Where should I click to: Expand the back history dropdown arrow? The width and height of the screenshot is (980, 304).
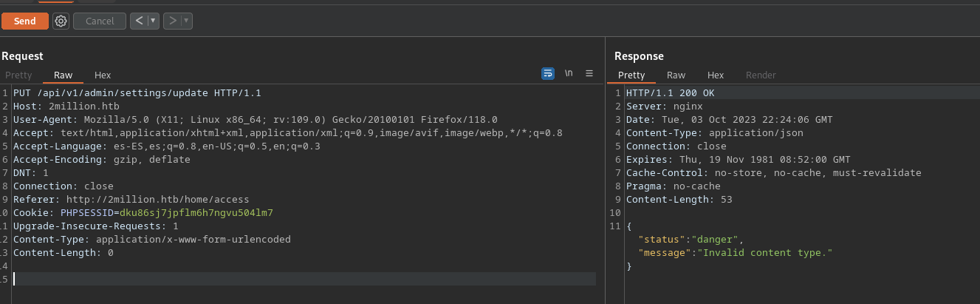(154, 21)
